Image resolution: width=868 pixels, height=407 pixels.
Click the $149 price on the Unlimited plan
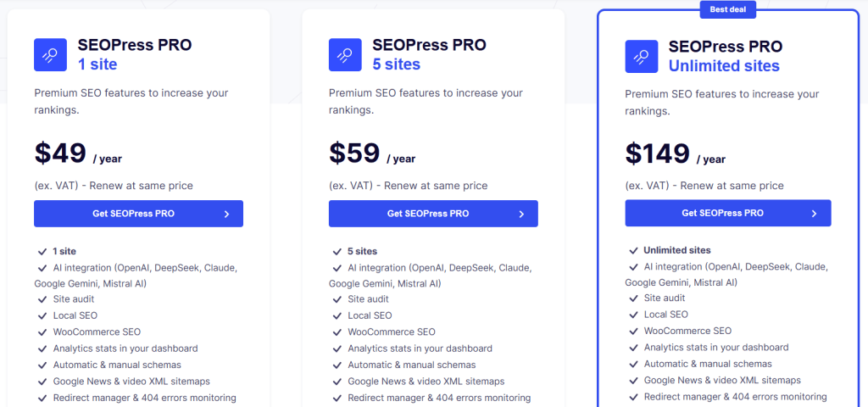tap(658, 153)
